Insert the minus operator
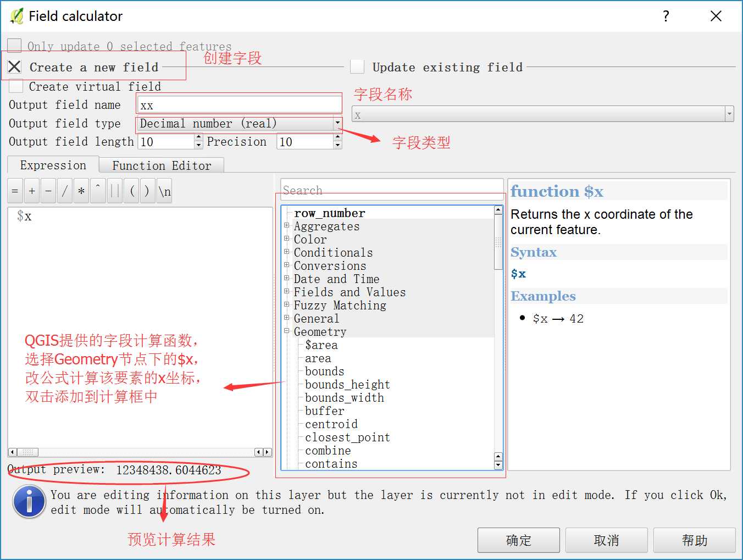Viewport: 743px width, 560px height. click(x=48, y=191)
